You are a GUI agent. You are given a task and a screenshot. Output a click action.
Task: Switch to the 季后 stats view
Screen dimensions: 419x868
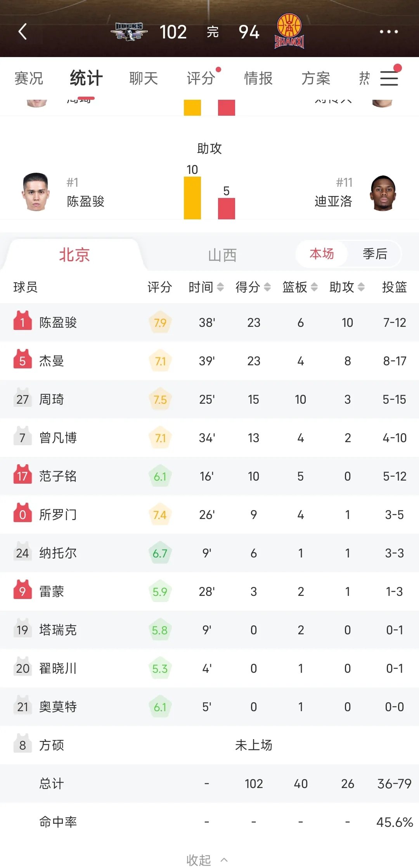(374, 254)
